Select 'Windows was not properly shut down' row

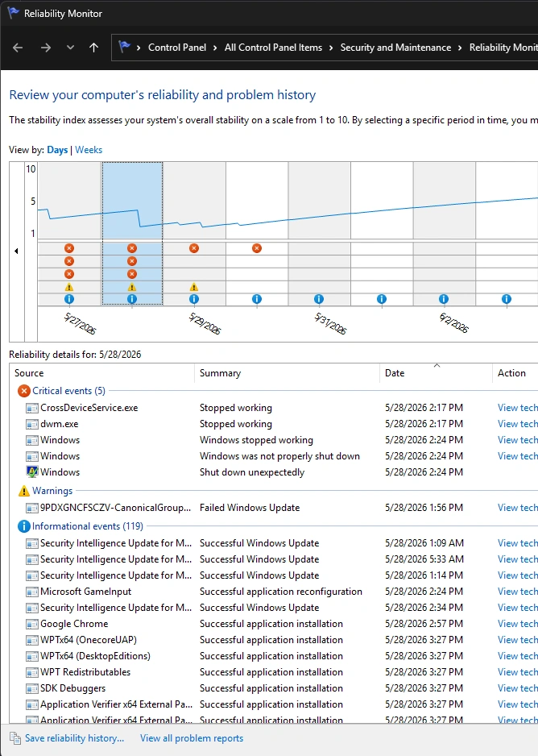[x=274, y=456]
